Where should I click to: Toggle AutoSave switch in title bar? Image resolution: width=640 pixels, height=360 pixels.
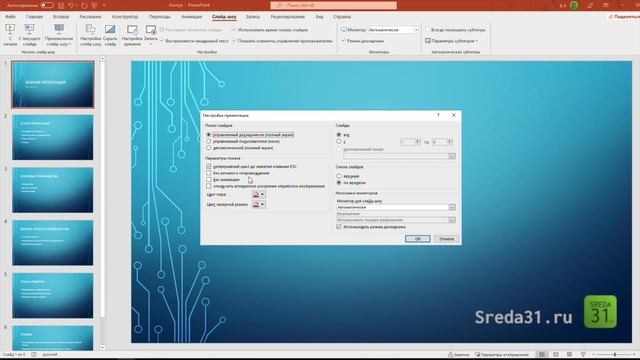pyautogui.click(x=47, y=5)
